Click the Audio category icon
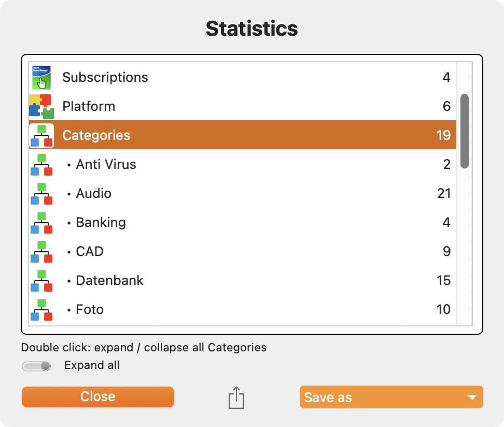 tap(41, 194)
